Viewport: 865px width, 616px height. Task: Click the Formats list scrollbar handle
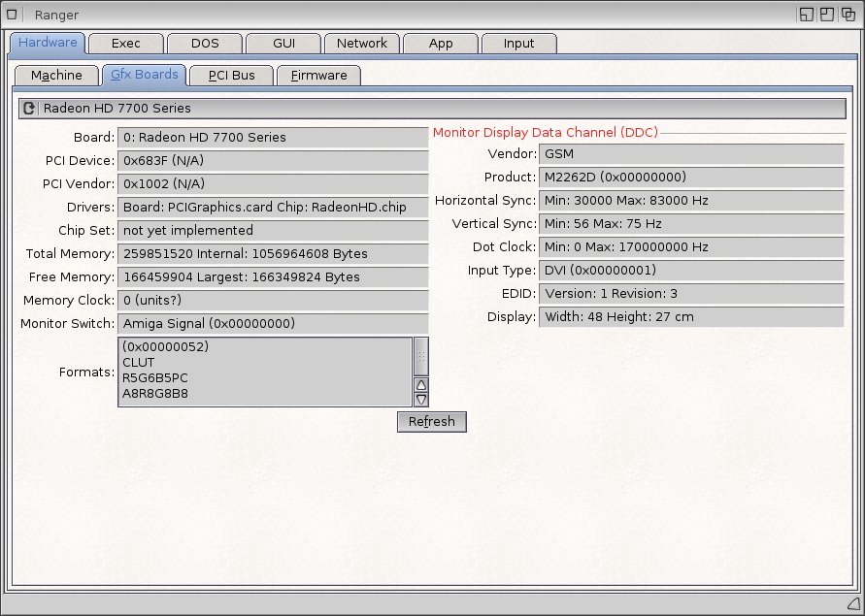pyautogui.click(x=421, y=357)
